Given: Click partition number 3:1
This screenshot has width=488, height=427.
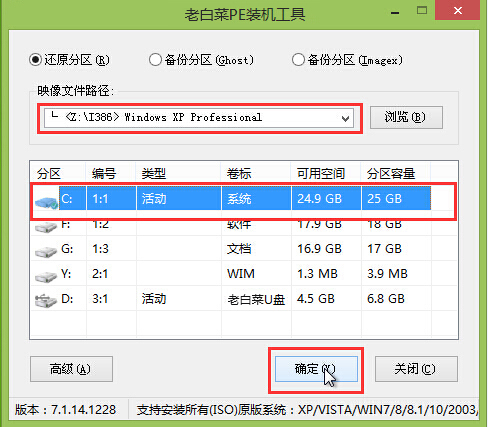Looking at the screenshot, I should tap(100, 299).
